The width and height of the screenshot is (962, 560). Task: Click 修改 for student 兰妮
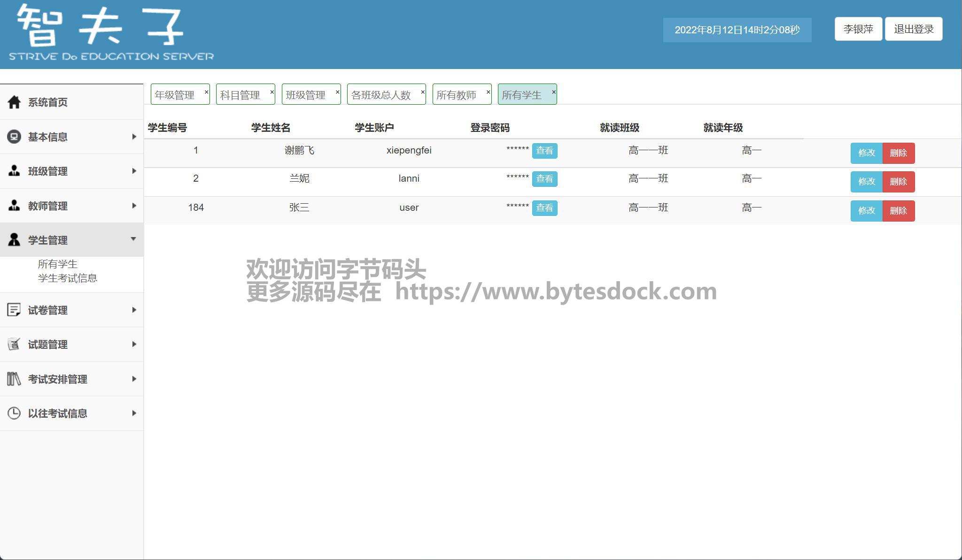[x=866, y=182]
